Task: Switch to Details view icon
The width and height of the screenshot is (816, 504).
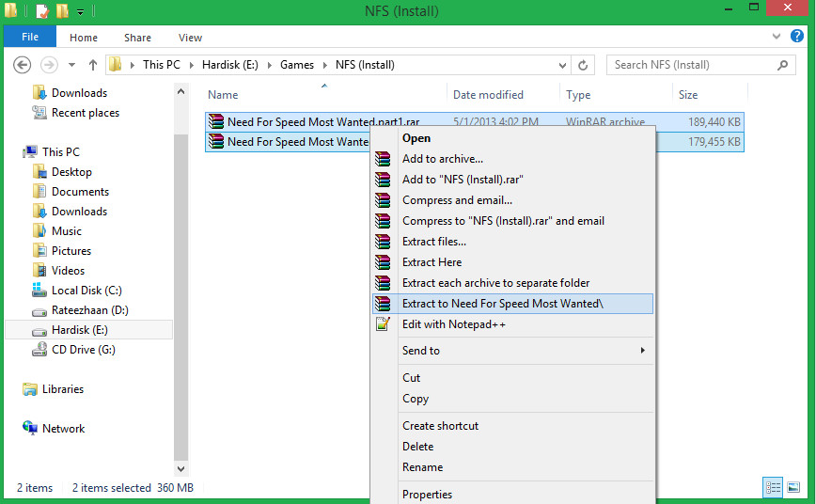Action: point(773,487)
